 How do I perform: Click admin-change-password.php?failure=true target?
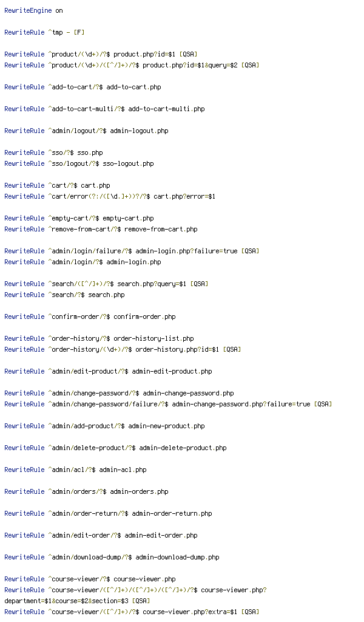[x=241, y=405]
